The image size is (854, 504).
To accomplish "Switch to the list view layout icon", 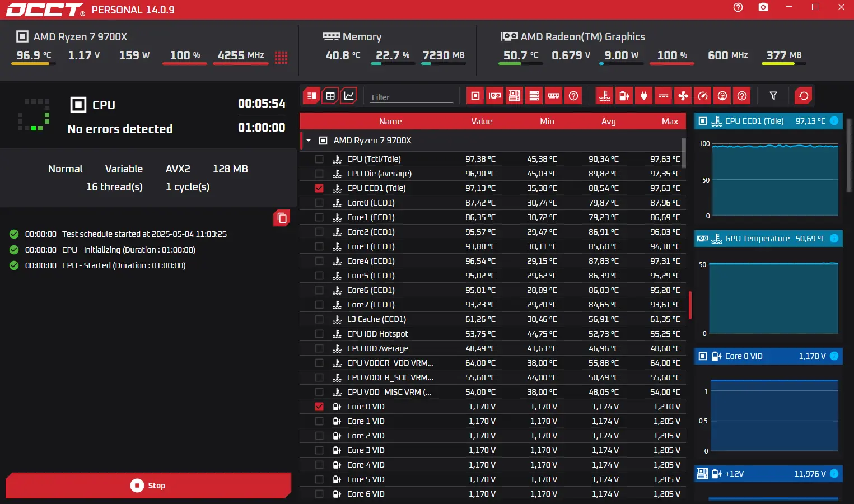I will click(x=312, y=96).
